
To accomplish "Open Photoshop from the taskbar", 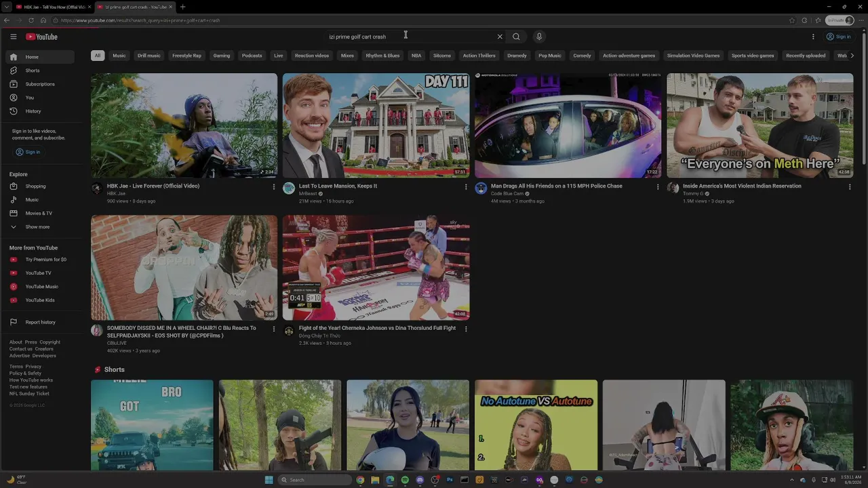I will coord(450,480).
